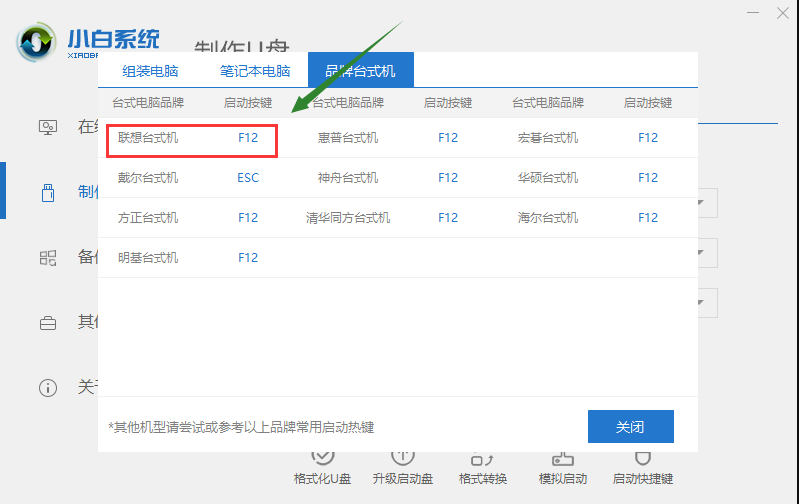Viewport: 799px width, 504px height.
Task: Switch to the 组装电脑 tab
Action: click(150, 71)
